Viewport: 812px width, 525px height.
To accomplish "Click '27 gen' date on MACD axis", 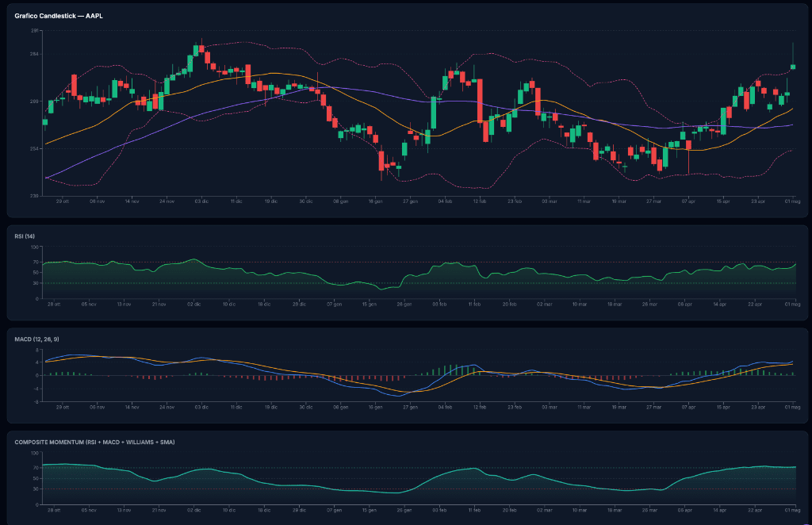I will click(x=411, y=408).
